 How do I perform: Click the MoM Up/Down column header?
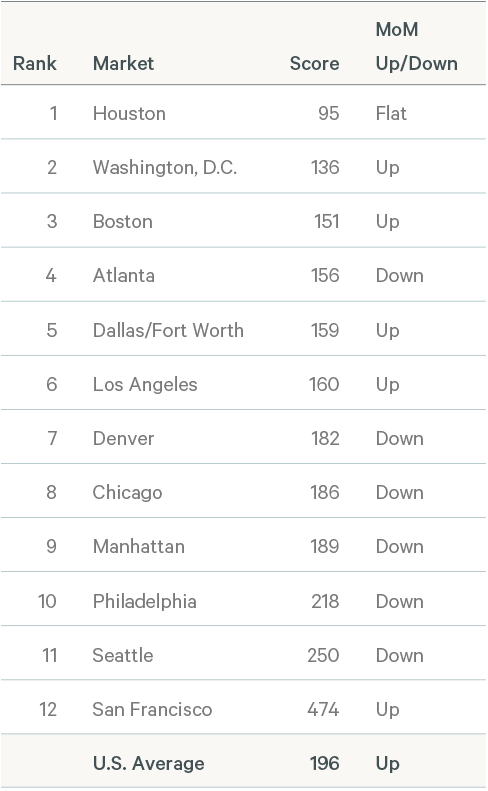(417, 46)
